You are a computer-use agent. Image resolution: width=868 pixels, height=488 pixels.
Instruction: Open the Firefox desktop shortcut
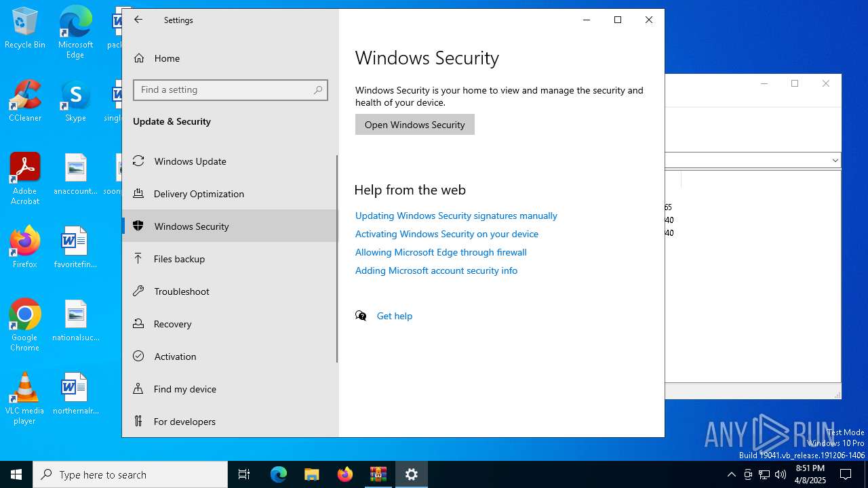click(x=25, y=247)
